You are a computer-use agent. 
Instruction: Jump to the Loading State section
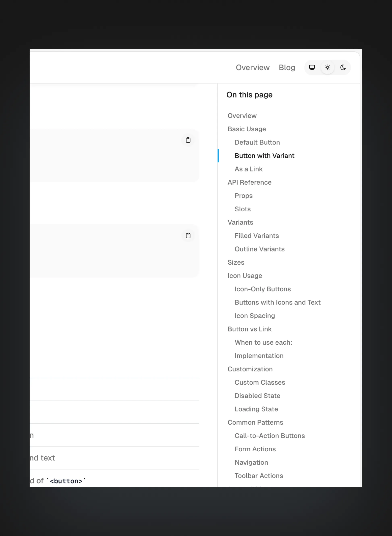tap(256, 409)
